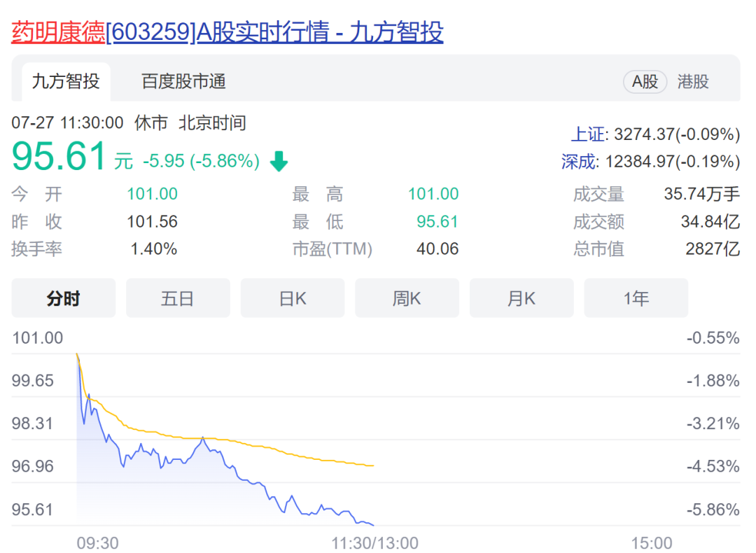Click the [603259] stock code link

[148, 32]
